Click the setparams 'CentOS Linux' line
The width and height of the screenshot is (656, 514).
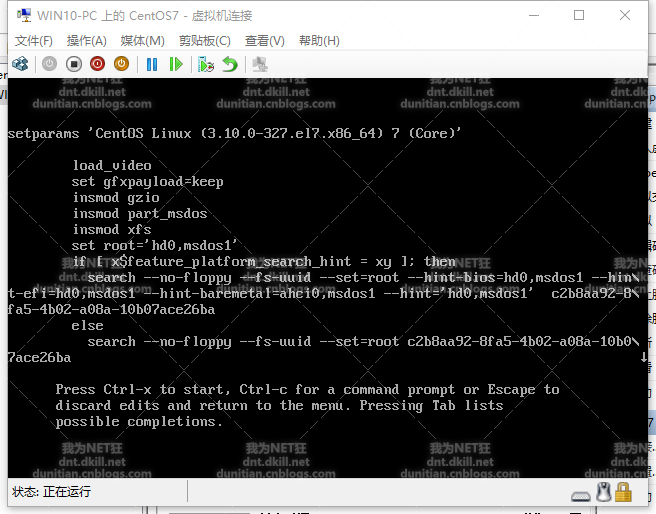pos(234,133)
